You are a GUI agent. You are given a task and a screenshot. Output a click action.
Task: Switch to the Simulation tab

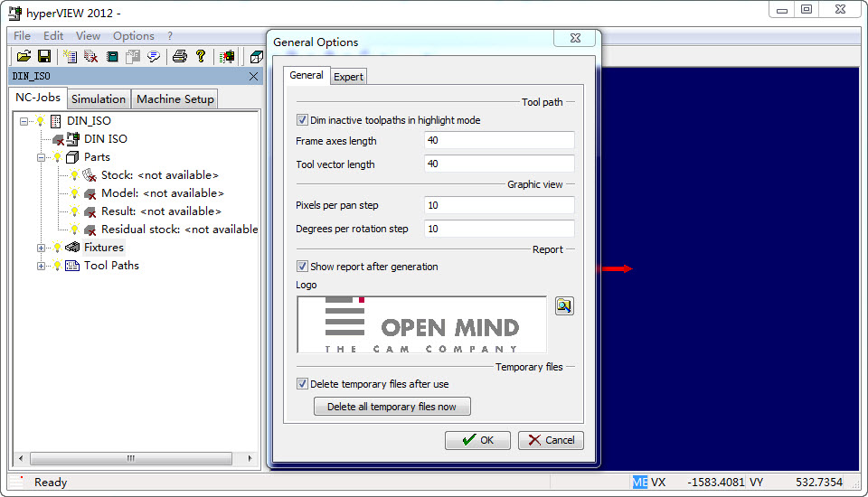(99, 99)
